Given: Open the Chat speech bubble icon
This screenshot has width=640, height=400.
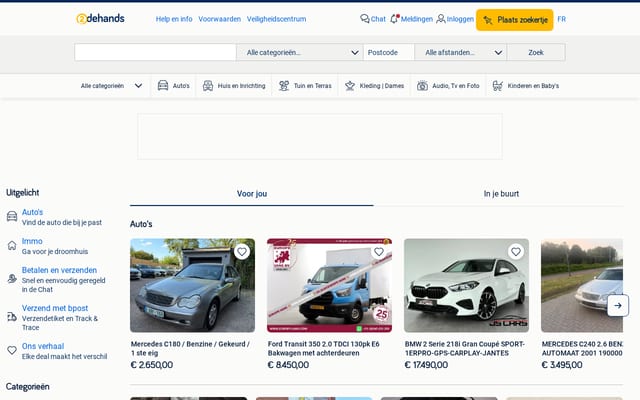Looking at the screenshot, I should 364,19.
